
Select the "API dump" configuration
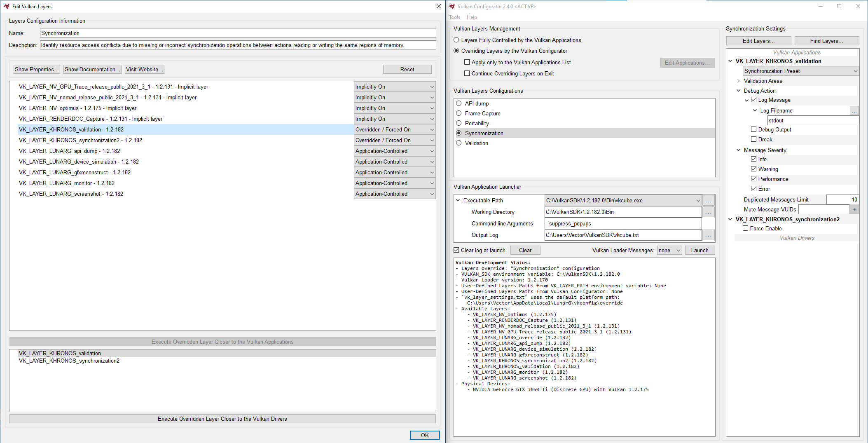pos(459,103)
